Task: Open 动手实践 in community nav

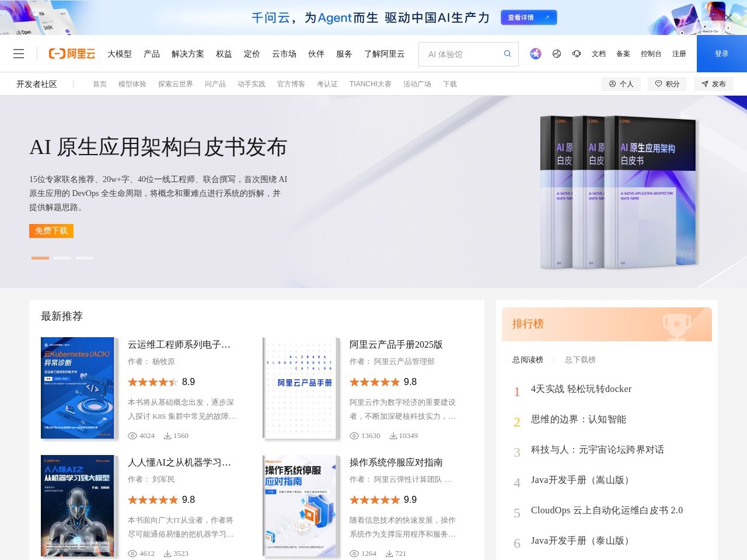Action: (x=252, y=84)
